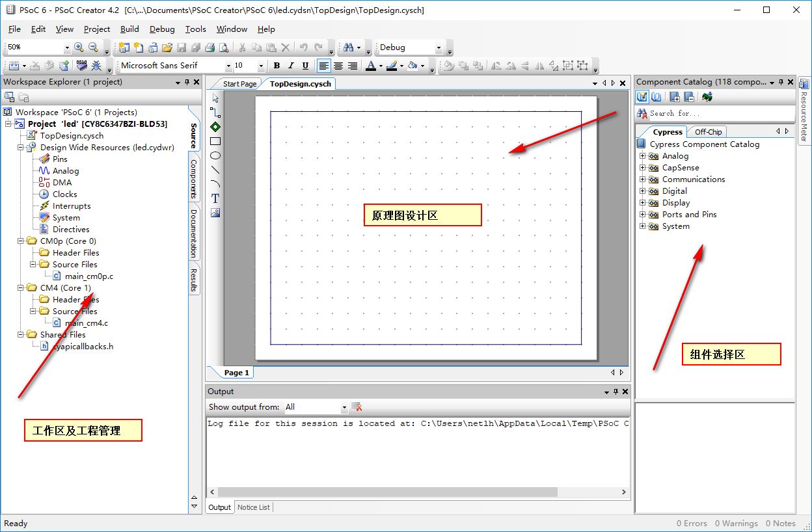Collapse the CM4 (Core 1) tree node
The image size is (812, 532).
21,287
